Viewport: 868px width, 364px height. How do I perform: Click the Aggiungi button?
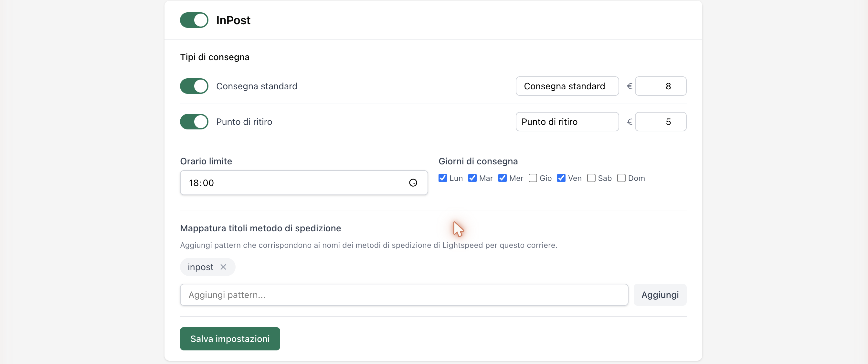(660, 294)
